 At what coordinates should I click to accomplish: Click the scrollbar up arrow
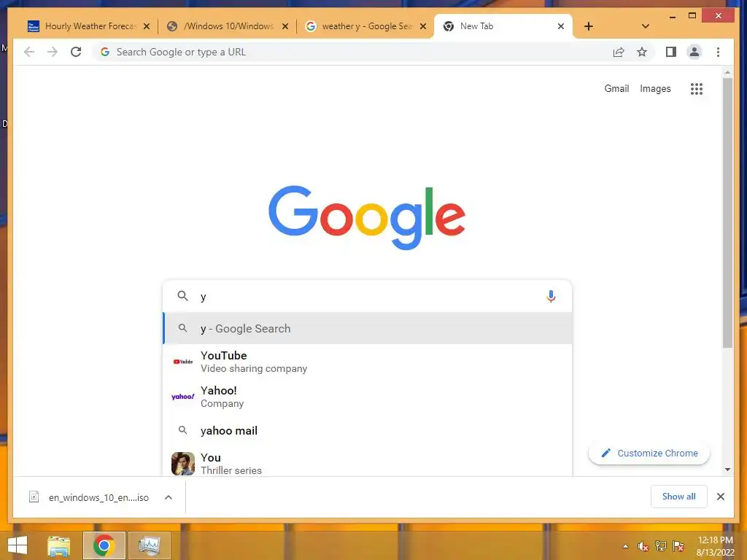click(x=727, y=72)
